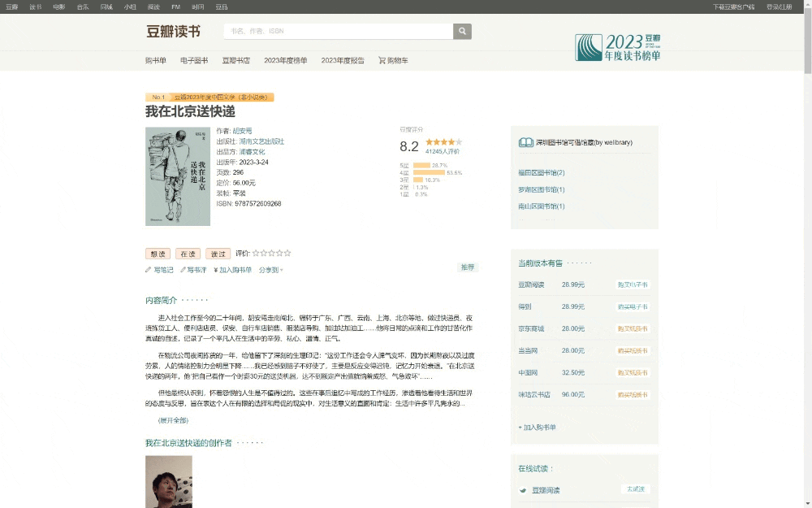Open author link 胡安焉

coord(242,131)
